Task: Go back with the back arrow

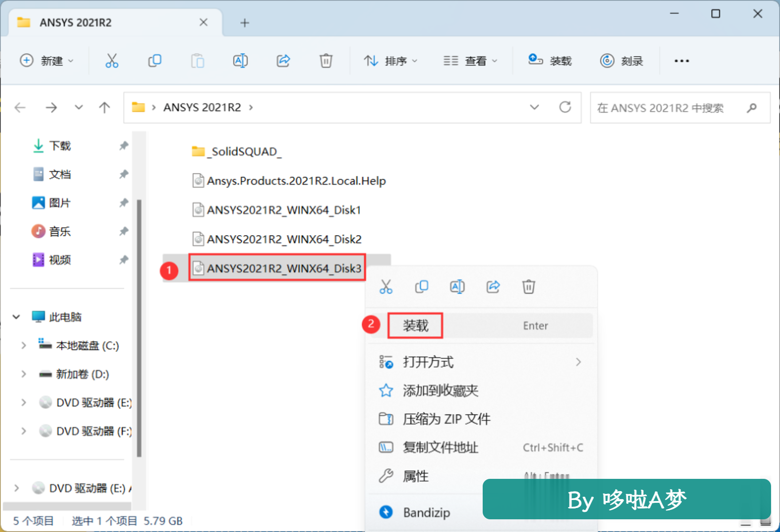Action: (x=20, y=108)
